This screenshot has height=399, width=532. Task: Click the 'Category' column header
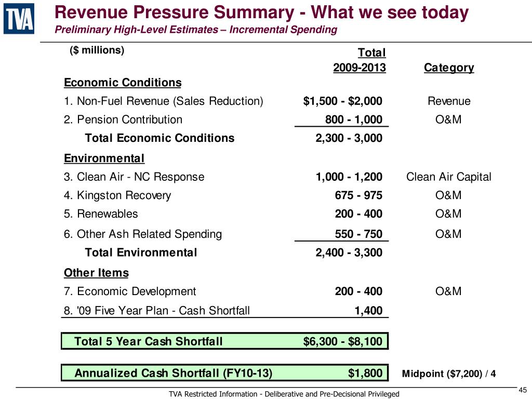(x=449, y=68)
